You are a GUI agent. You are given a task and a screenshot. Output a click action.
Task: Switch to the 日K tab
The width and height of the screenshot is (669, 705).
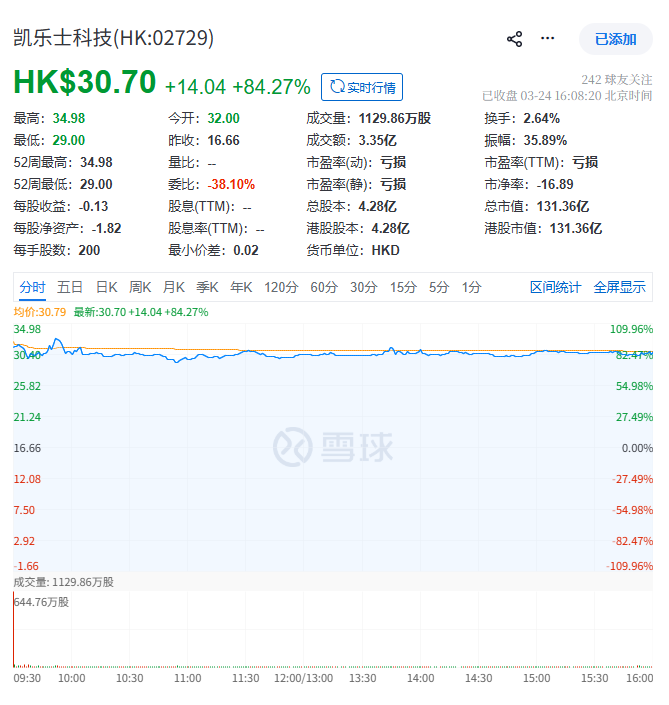coord(106,287)
